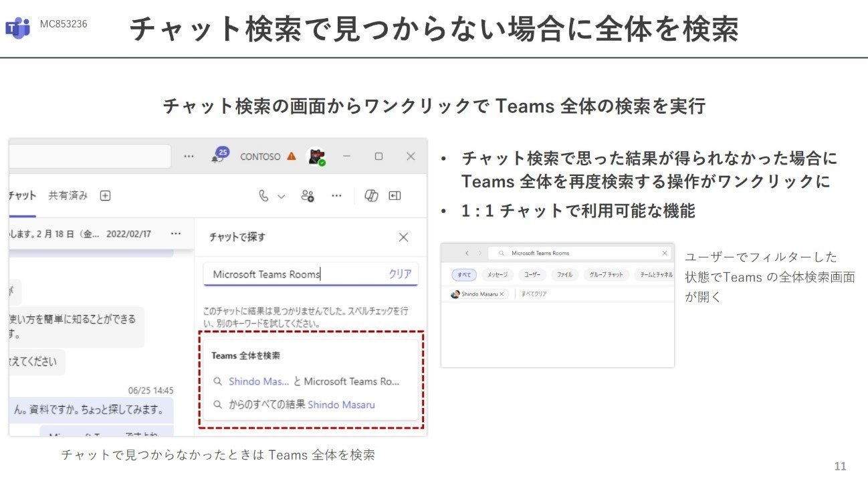Open Copilot from the chat header
Screen dimensions: 868x487
tap(371, 195)
